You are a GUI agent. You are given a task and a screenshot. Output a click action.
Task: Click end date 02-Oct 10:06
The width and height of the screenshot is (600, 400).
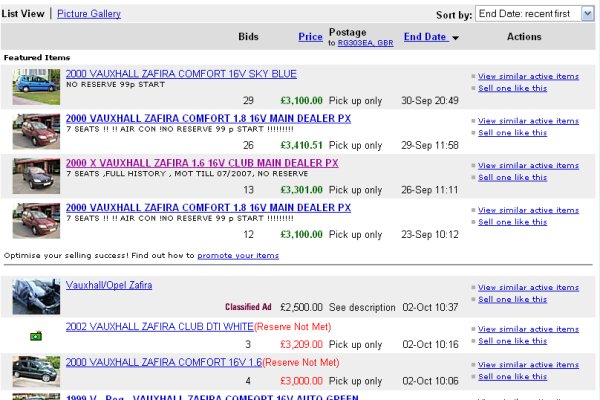pyautogui.click(x=430, y=381)
